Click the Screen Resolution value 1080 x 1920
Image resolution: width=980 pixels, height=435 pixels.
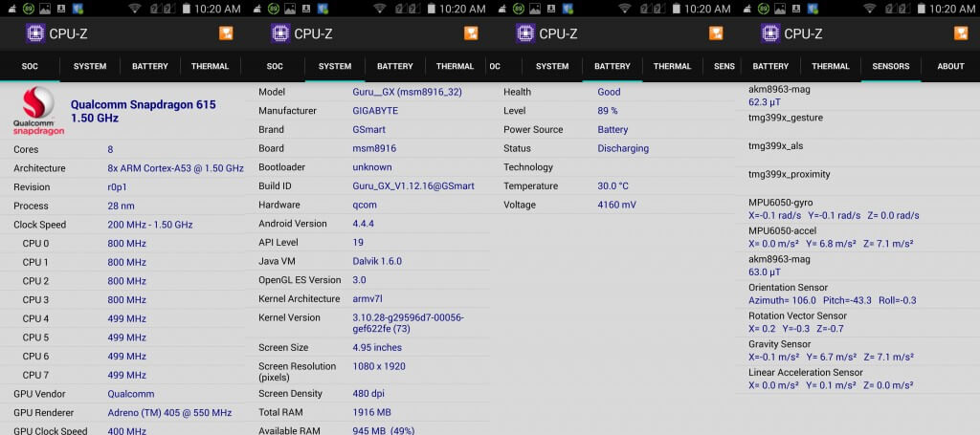click(379, 366)
